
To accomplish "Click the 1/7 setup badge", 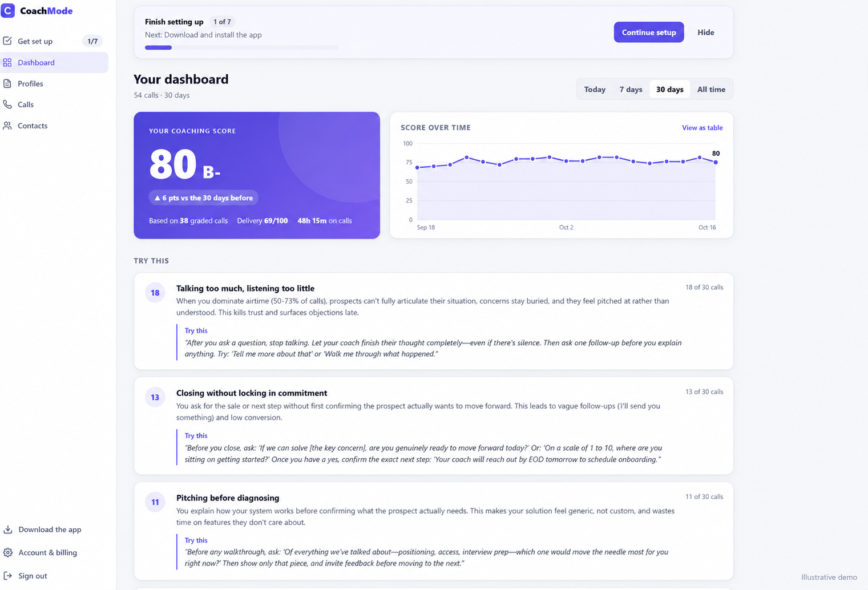I will pos(92,41).
